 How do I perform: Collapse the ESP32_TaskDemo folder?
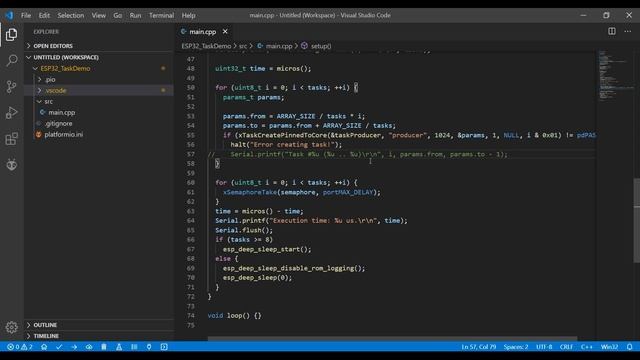pyautogui.click(x=99, y=68)
